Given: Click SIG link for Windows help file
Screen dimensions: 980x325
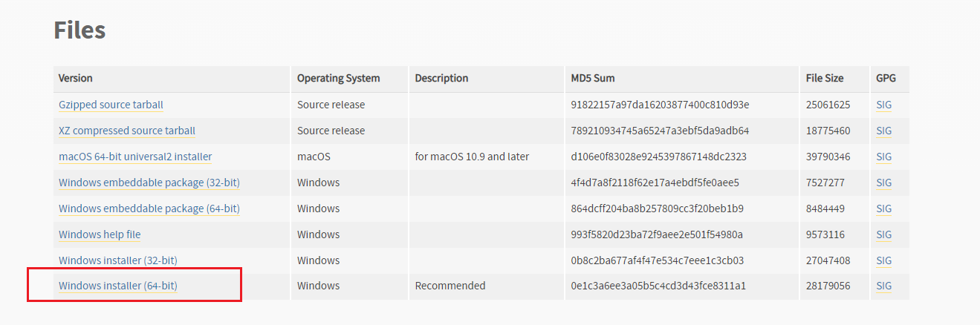Looking at the screenshot, I should point(883,234).
